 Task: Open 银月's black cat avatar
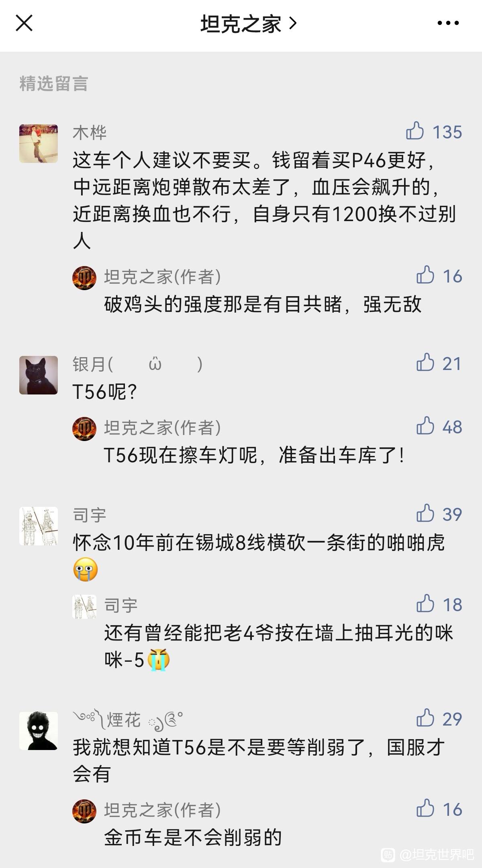[x=39, y=375]
